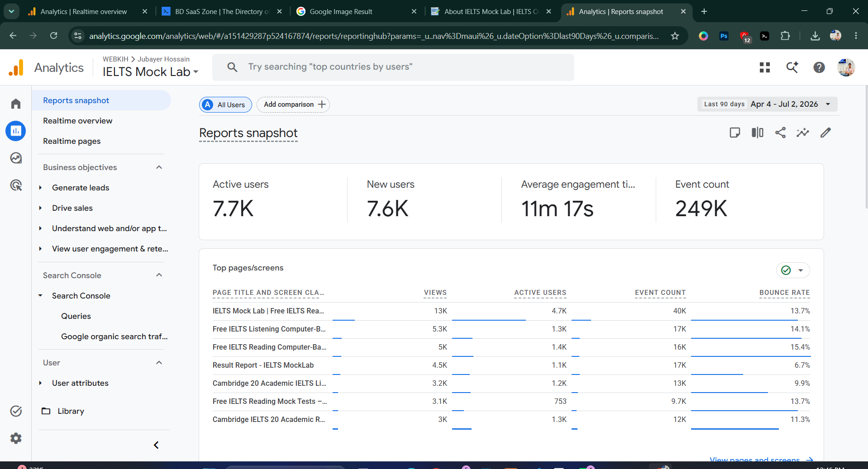Collapse the Search Console section header
The height and width of the screenshot is (469, 868).
click(159, 275)
